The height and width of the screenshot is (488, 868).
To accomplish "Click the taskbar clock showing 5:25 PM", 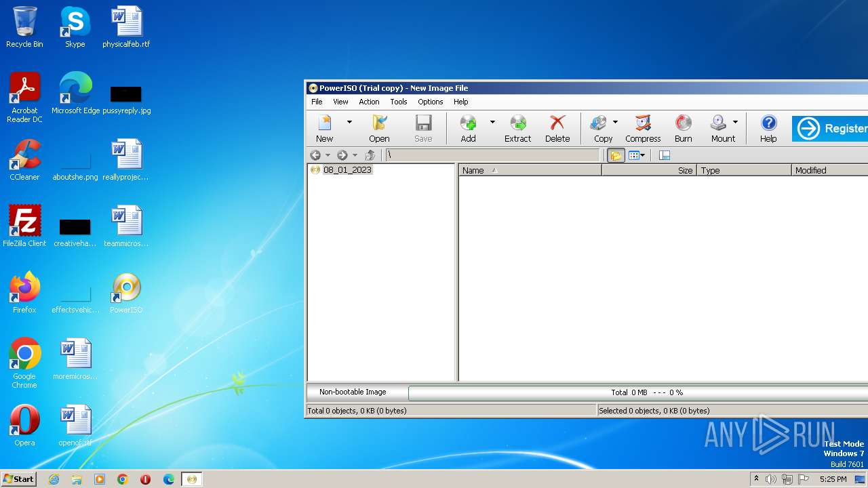I will click(x=833, y=479).
